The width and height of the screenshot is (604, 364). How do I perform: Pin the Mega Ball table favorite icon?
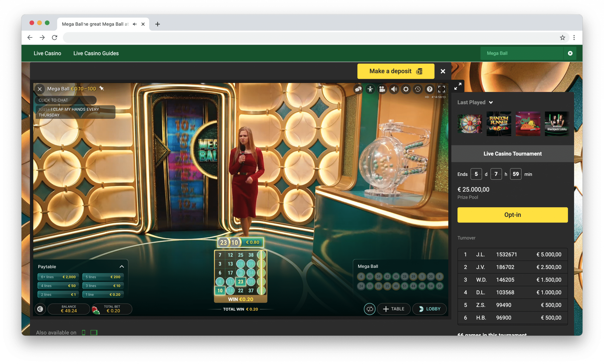[x=101, y=88]
